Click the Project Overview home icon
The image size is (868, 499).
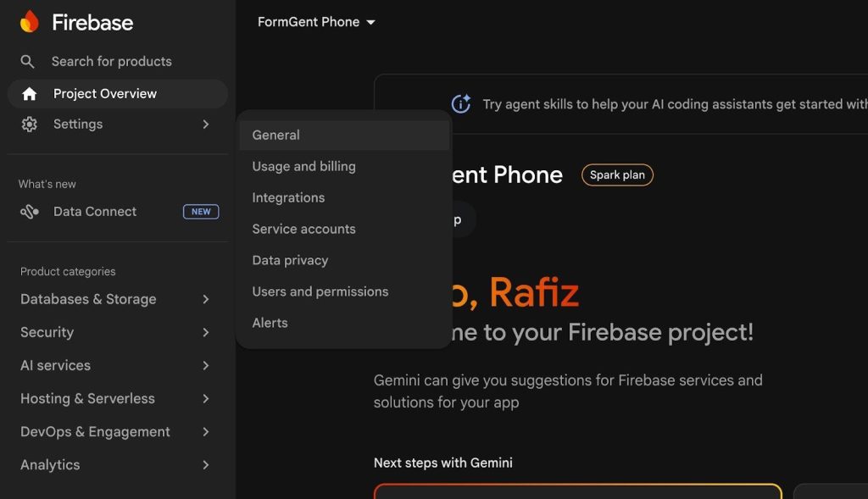point(30,94)
